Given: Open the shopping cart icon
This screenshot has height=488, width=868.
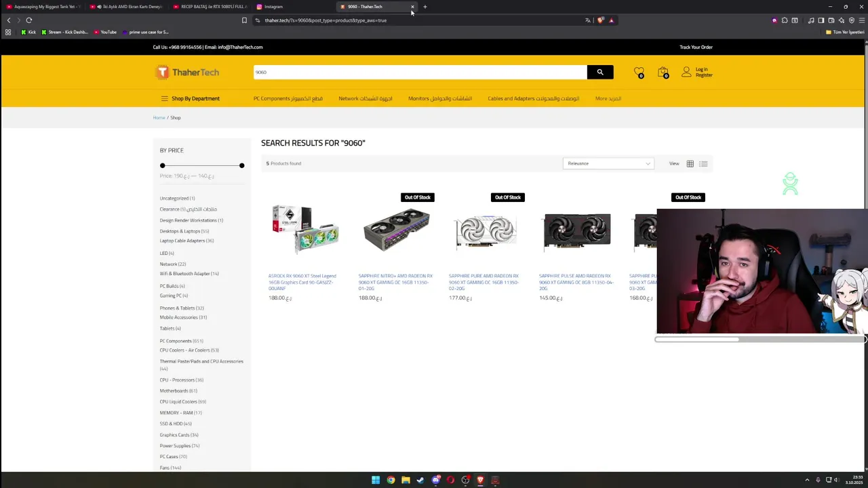Looking at the screenshot, I should [x=663, y=72].
